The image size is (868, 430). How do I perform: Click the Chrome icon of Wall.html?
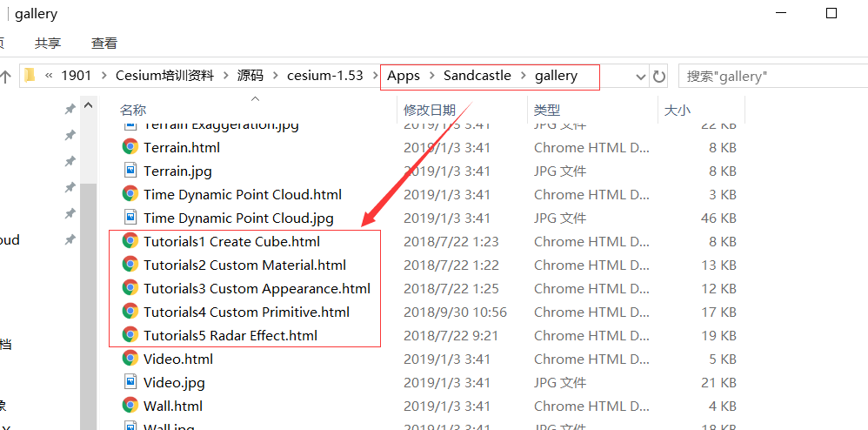[130, 406]
